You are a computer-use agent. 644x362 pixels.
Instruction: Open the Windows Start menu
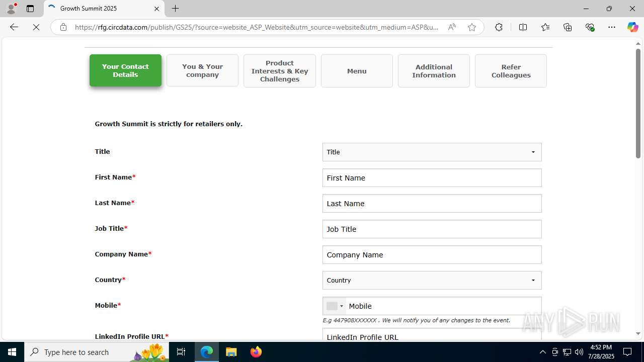pyautogui.click(x=12, y=352)
